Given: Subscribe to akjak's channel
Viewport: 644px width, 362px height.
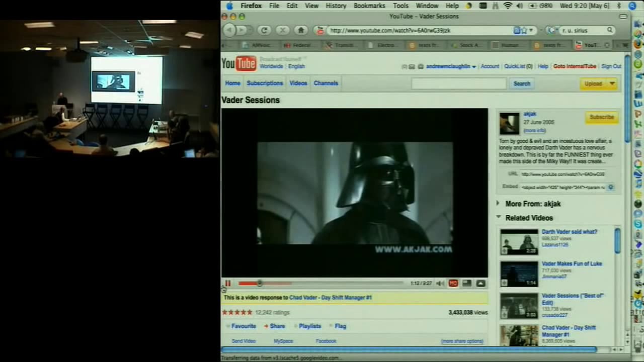Looking at the screenshot, I should [602, 117].
